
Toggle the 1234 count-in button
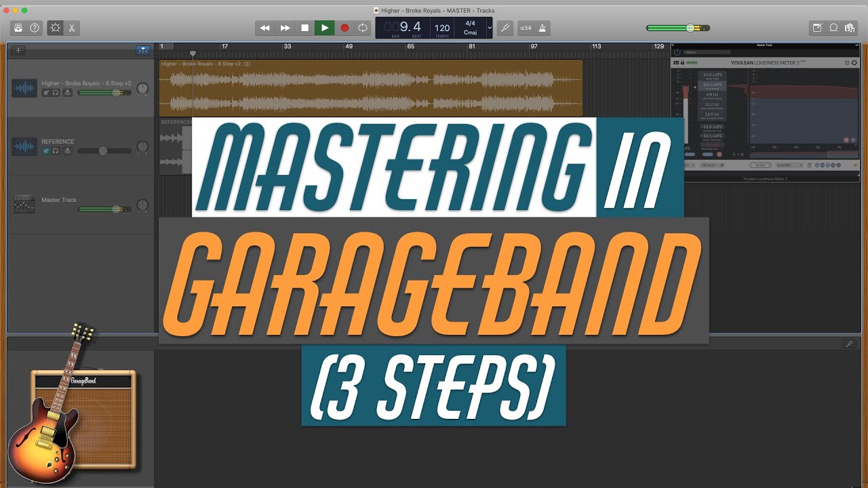526,28
